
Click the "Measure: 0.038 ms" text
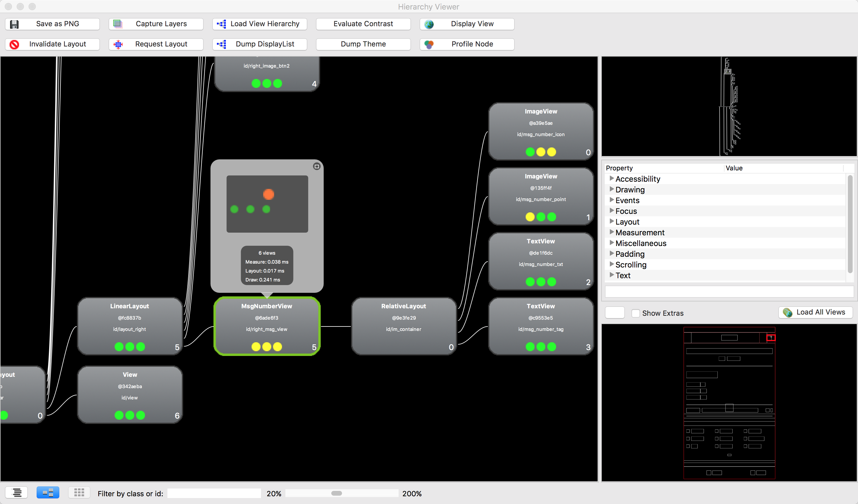267,262
